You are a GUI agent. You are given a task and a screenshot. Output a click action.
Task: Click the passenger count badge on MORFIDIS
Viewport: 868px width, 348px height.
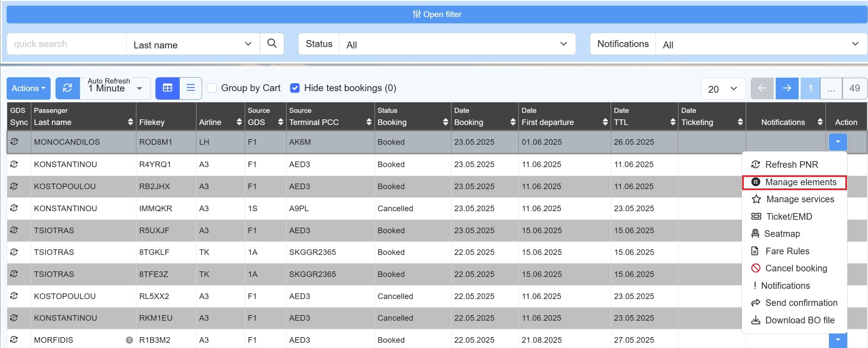coord(129,340)
